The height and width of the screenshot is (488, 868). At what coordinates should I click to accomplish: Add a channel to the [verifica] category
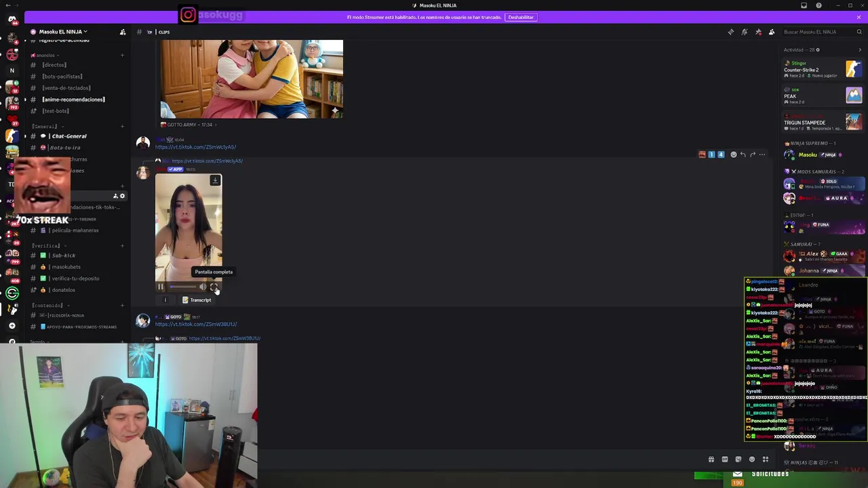pyautogui.click(x=123, y=245)
